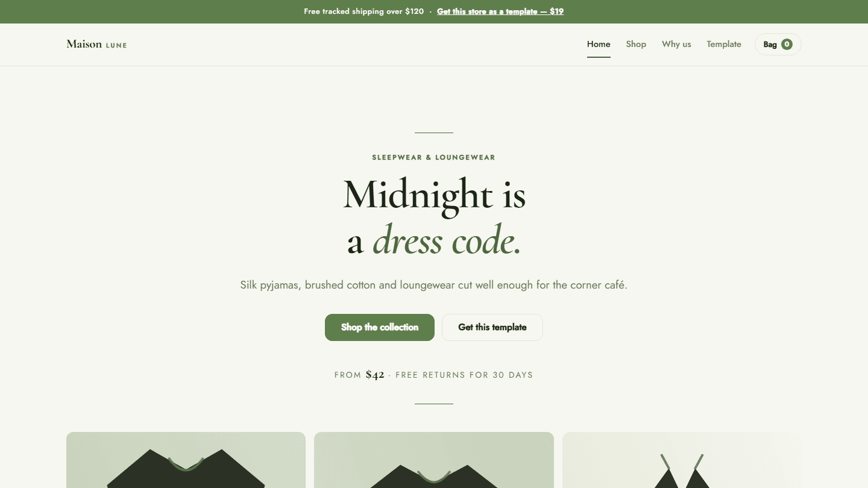The height and width of the screenshot is (488, 868).
Task: Click the Maison Lune logo
Action: 96,44
